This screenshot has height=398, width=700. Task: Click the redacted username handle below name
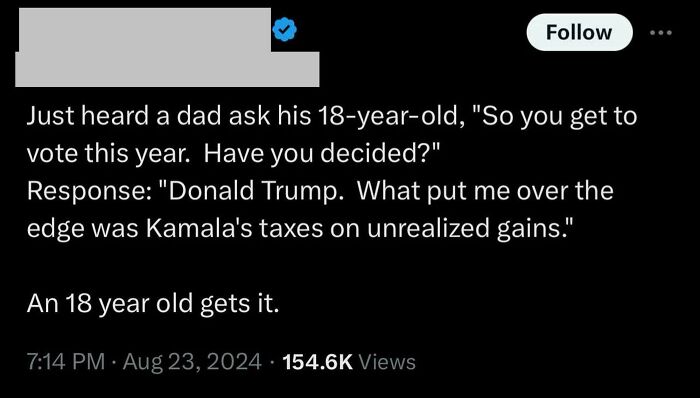tap(167, 69)
